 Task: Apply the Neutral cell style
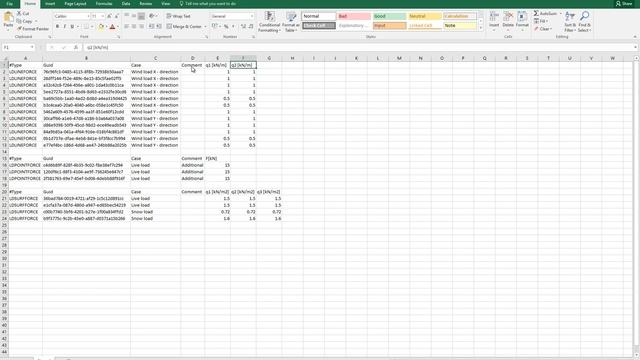tap(424, 16)
